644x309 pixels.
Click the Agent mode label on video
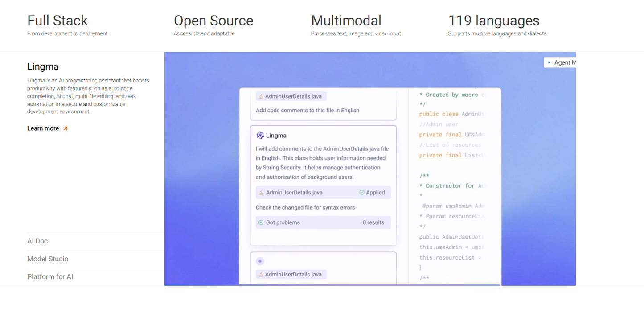coord(564,62)
